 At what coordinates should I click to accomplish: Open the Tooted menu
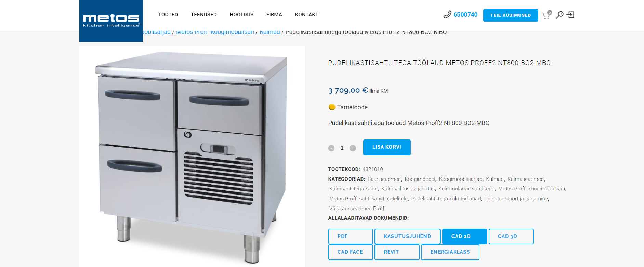tap(168, 15)
